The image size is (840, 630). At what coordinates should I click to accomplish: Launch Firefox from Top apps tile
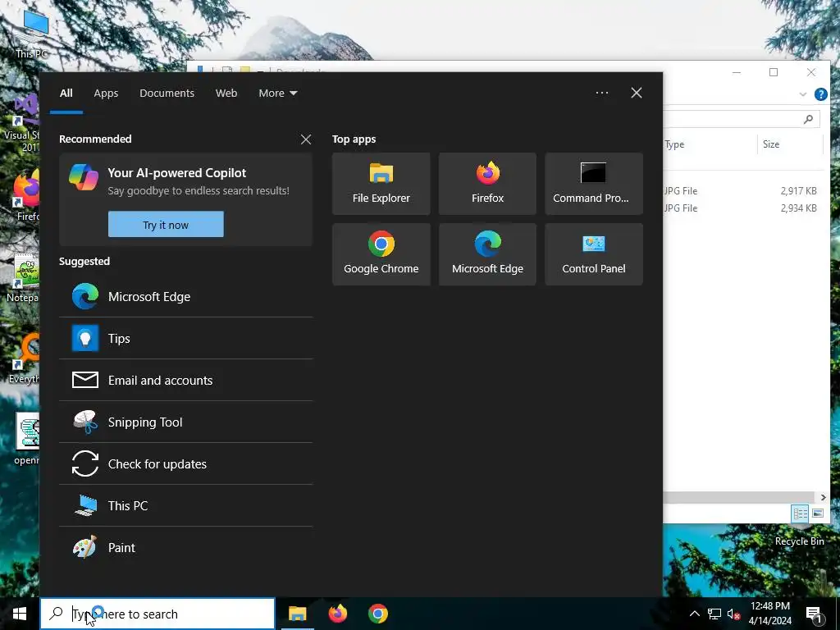tap(487, 184)
